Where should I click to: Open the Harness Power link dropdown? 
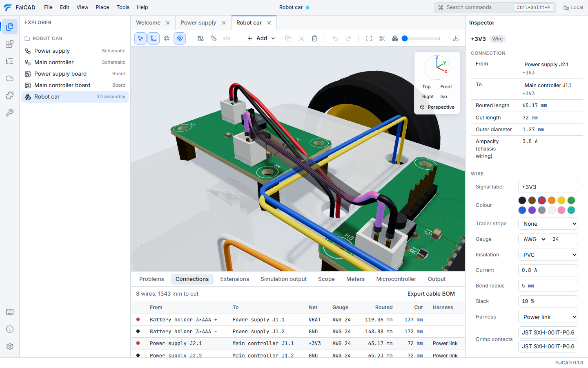coord(548,317)
